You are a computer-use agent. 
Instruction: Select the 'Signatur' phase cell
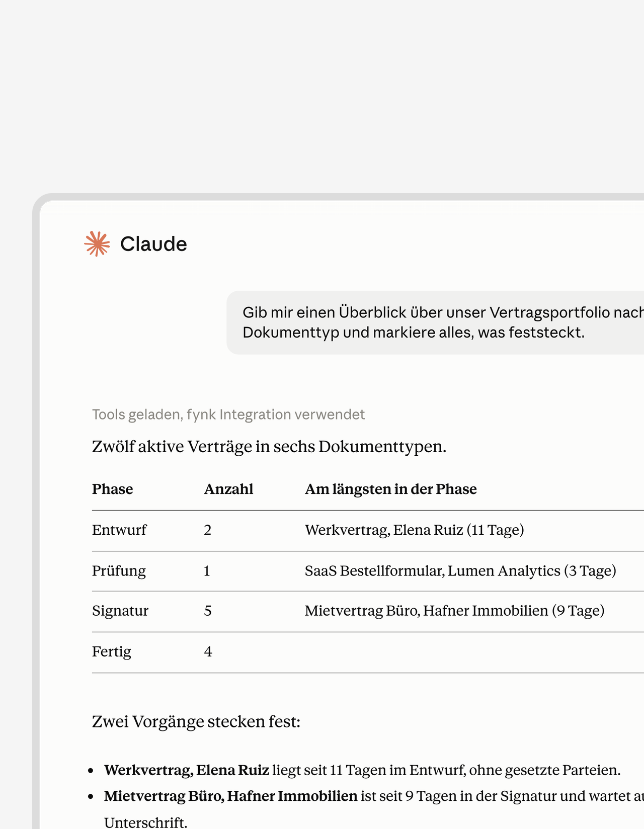click(x=120, y=611)
